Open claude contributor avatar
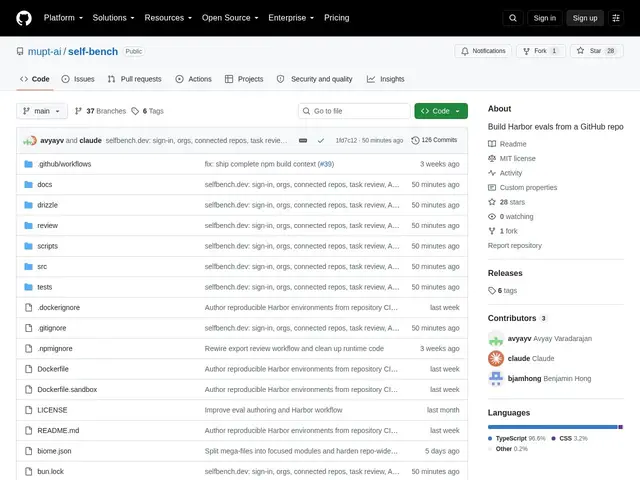The width and height of the screenshot is (640, 480). point(496,358)
